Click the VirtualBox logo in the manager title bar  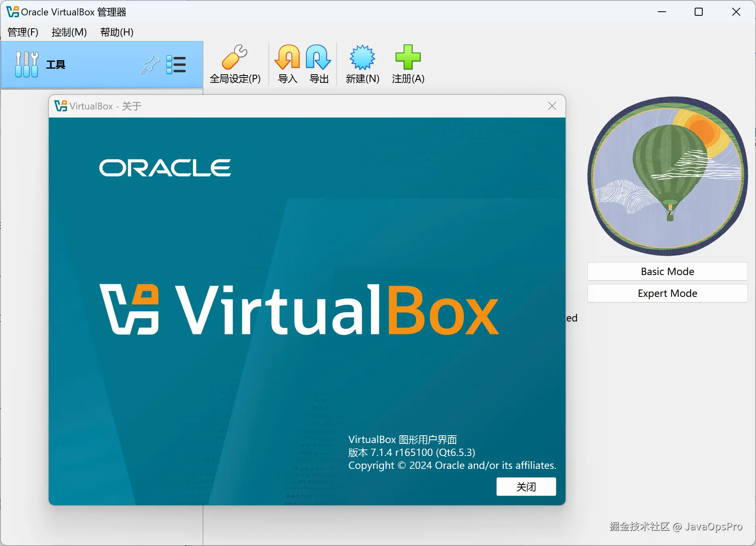point(13,12)
